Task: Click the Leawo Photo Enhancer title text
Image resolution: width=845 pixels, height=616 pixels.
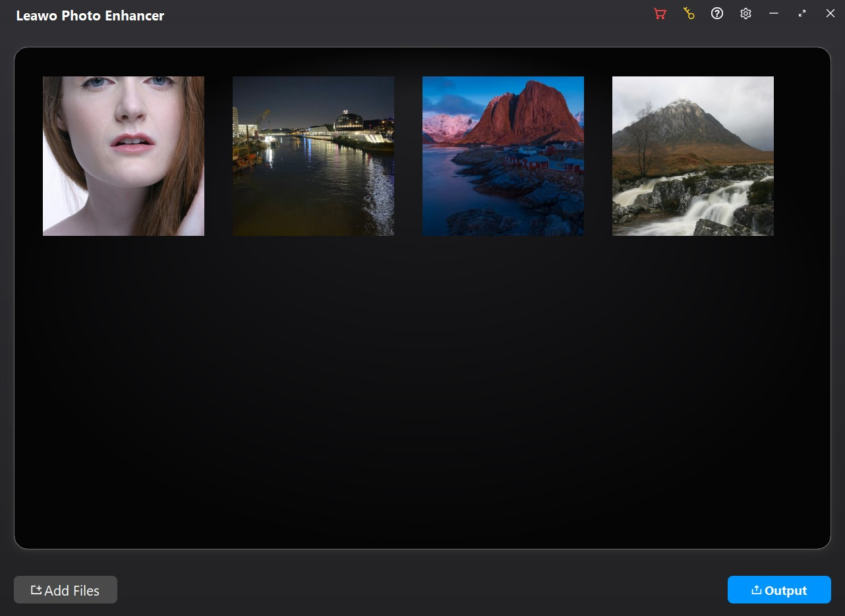Action: pyautogui.click(x=90, y=16)
